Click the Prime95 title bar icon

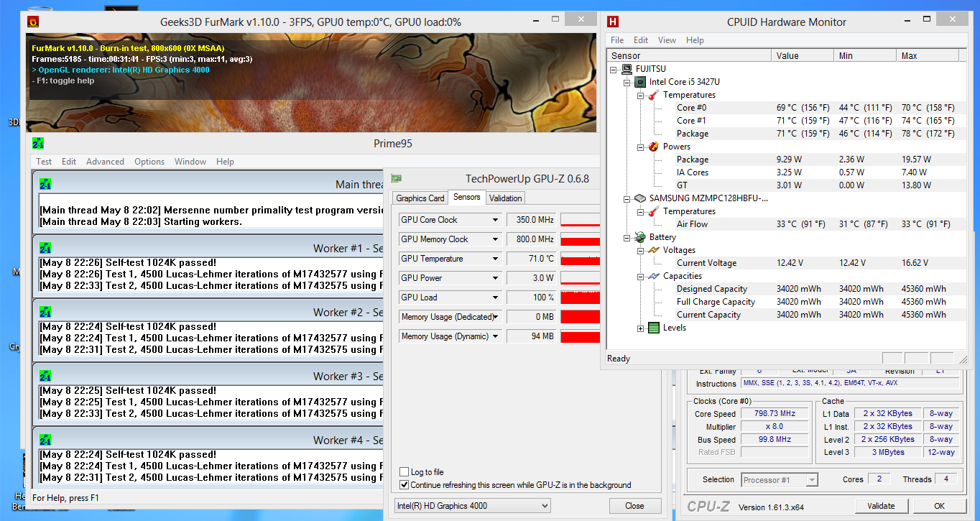click(38, 143)
